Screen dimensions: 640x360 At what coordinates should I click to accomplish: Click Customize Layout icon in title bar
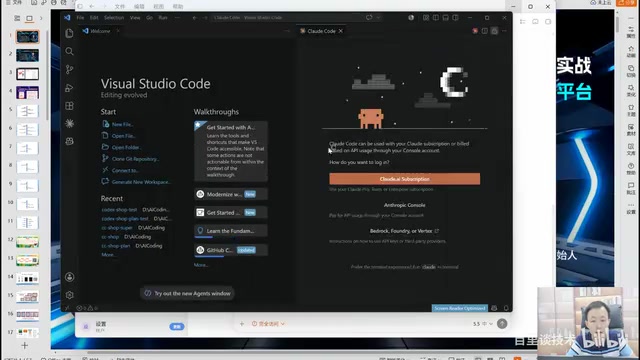[426, 18]
